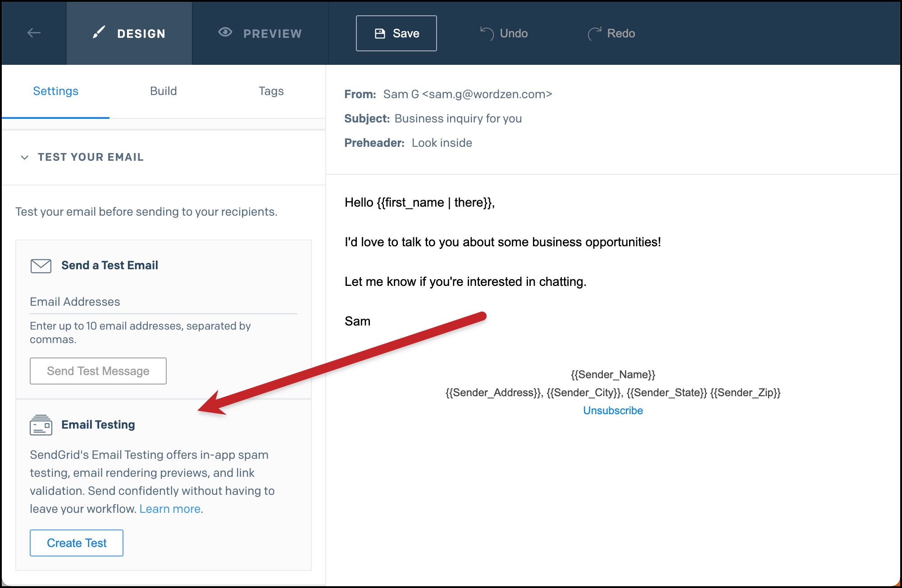Click 'Test your email before sending' description

146,212
